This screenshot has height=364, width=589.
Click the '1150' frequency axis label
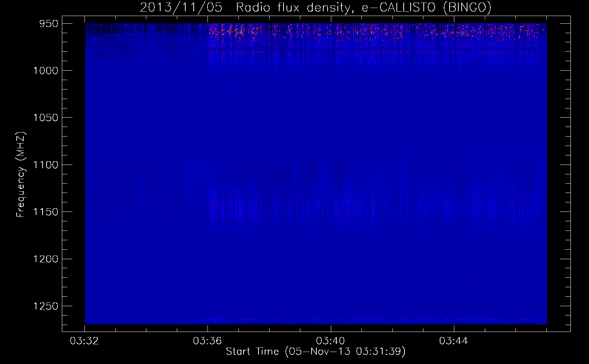coord(46,212)
